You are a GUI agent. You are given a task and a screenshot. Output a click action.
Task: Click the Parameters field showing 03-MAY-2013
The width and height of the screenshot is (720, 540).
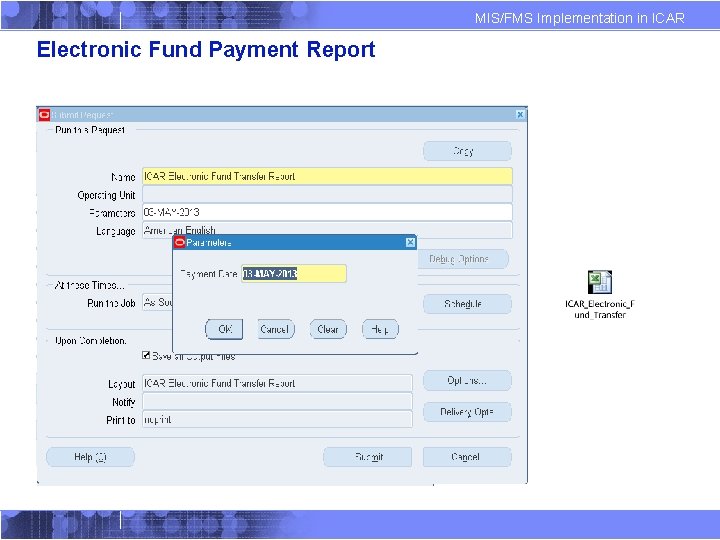327,212
